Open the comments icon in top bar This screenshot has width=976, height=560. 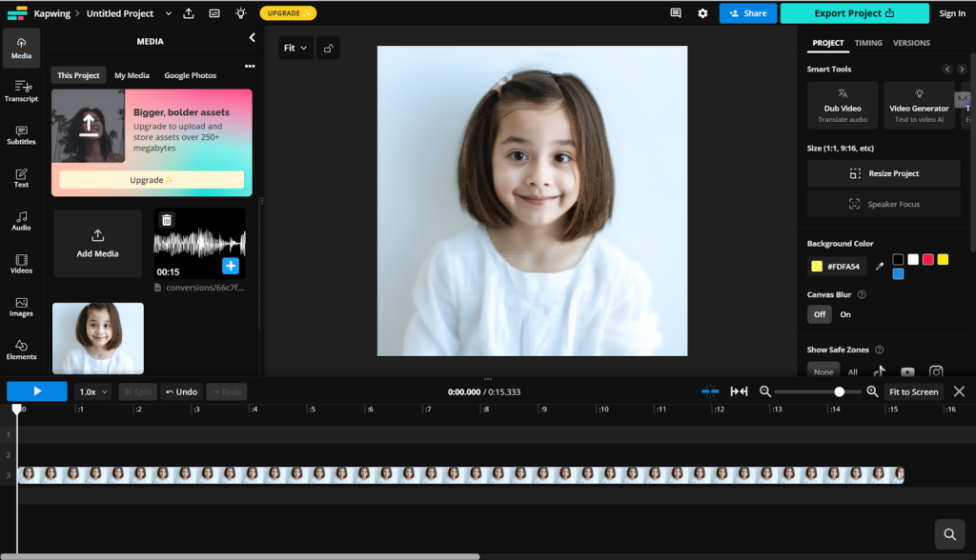(x=676, y=13)
